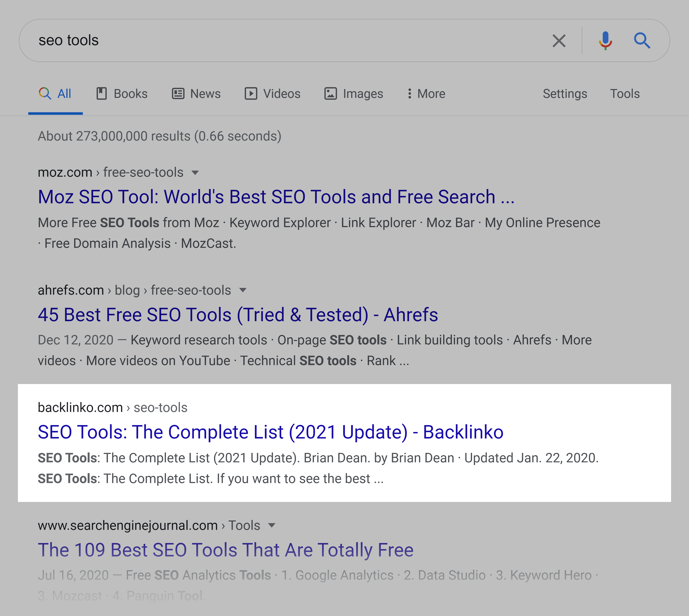Viewport: 689px width, 616px height.
Task: Expand the dropdown arrow beside moz.com URL
Action: point(195,173)
